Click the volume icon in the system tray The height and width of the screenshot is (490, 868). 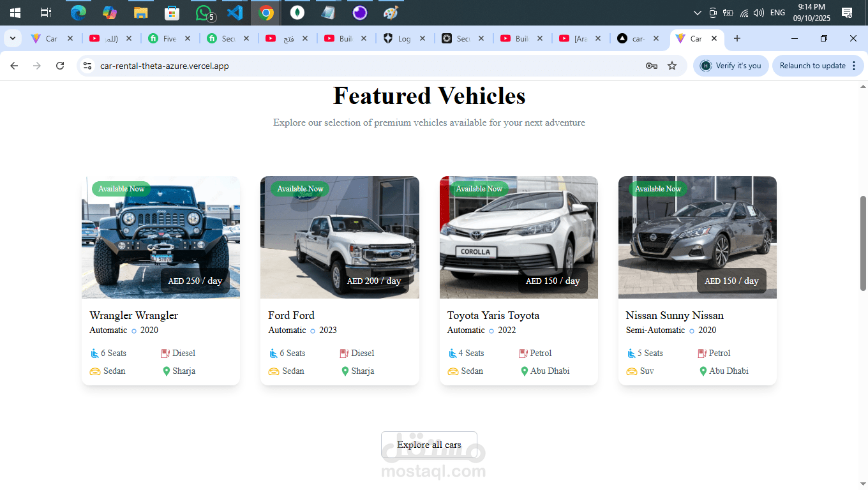[x=758, y=13]
